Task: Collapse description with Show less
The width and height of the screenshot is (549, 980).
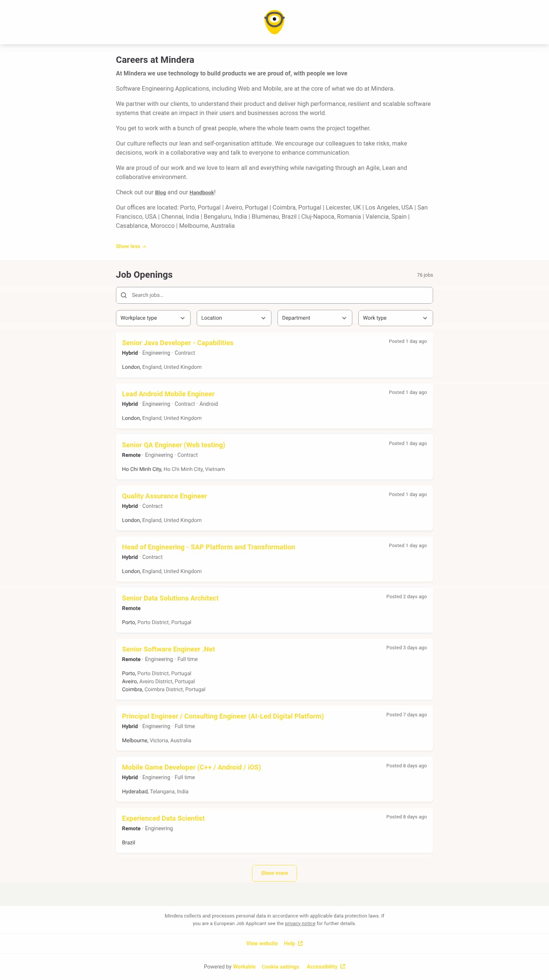Action: 131,247
